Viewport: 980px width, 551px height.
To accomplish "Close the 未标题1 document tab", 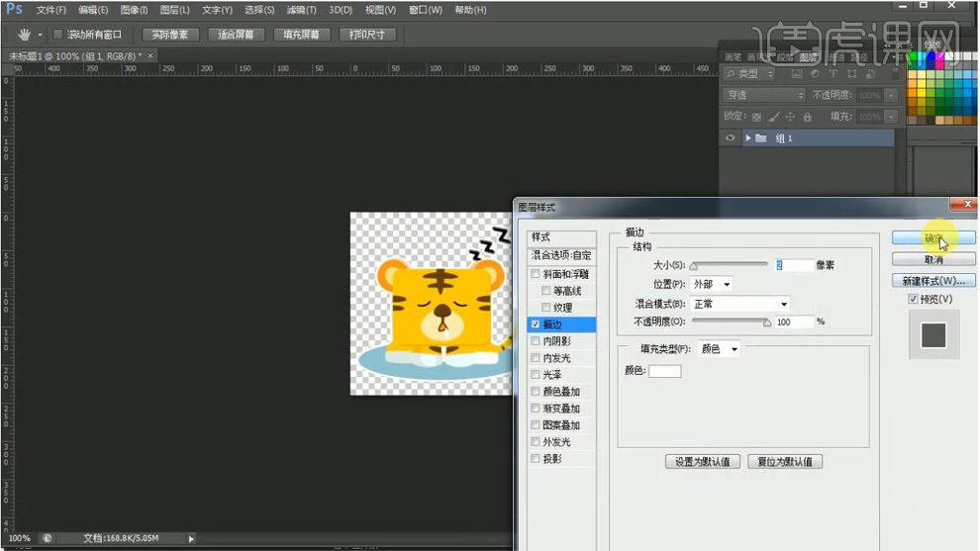I will click(x=150, y=56).
